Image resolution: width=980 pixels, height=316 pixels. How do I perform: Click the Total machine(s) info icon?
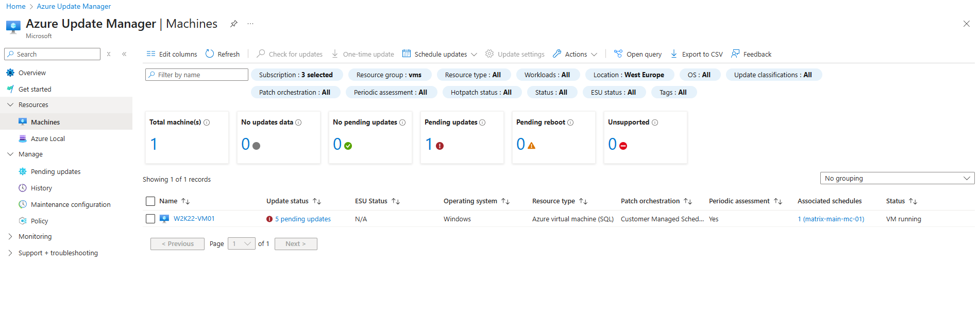click(207, 122)
